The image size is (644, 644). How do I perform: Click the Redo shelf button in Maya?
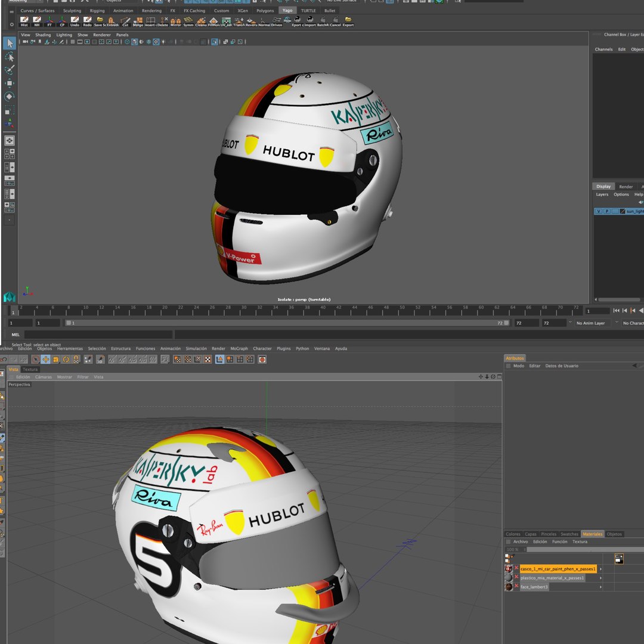pos(88,21)
